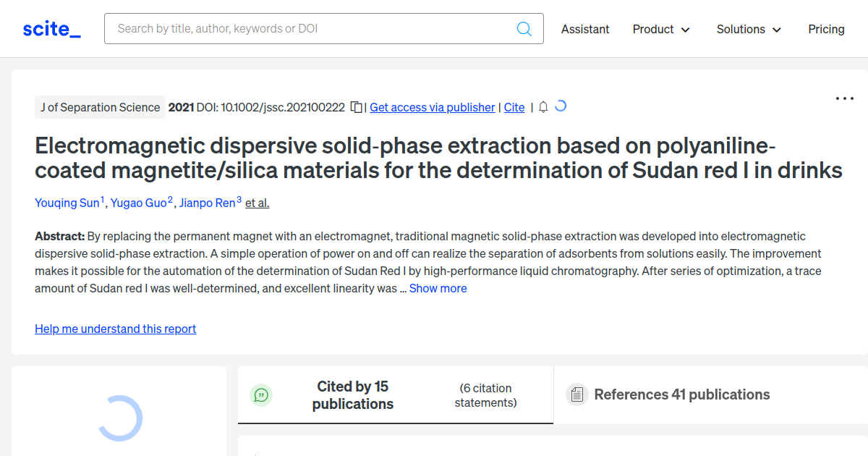Open the three-dots more options menu
Viewport: 868px width, 456px height.
pyautogui.click(x=844, y=98)
